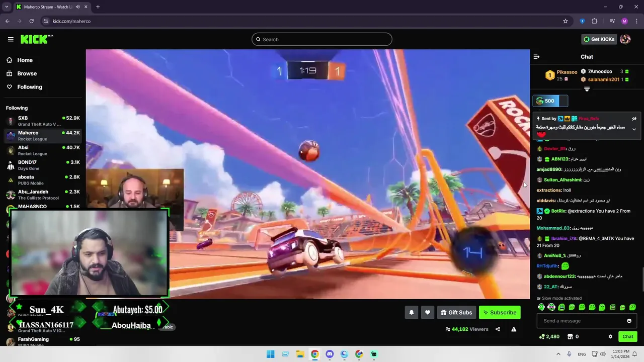Open the Windows Start menu
Image resolution: width=644 pixels, height=362 pixels.
pos(270,354)
